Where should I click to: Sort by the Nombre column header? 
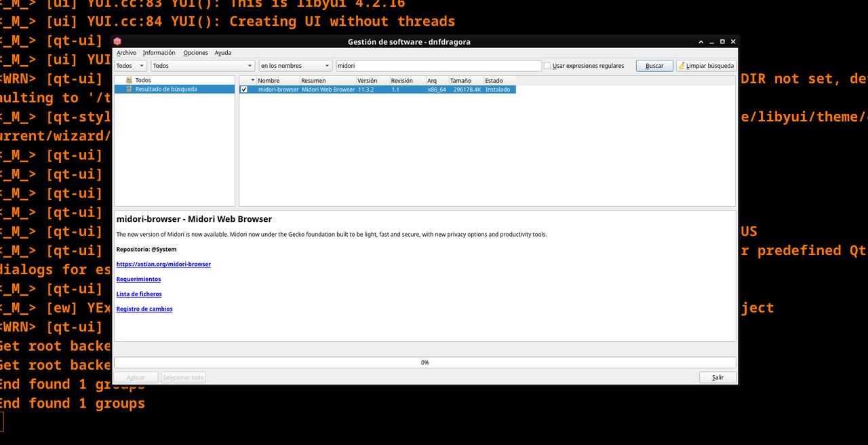pos(278,80)
